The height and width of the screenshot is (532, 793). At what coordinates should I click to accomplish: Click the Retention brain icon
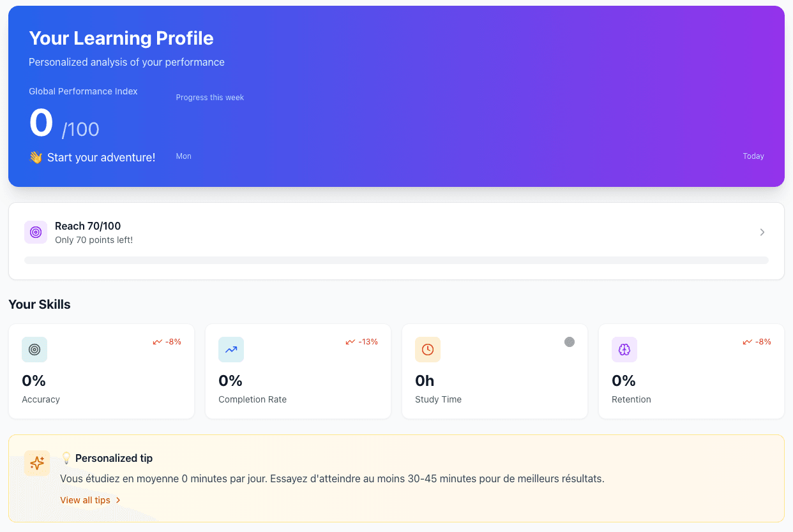click(x=624, y=350)
